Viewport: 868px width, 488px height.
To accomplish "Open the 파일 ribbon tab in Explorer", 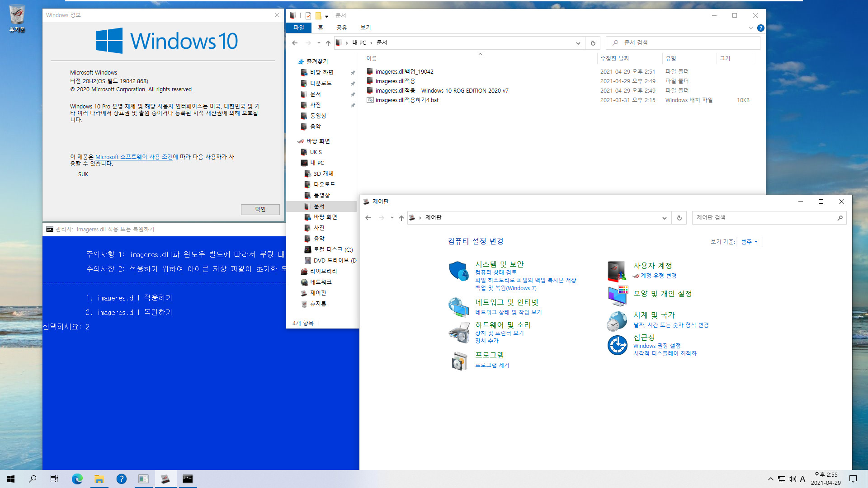I will [299, 28].
